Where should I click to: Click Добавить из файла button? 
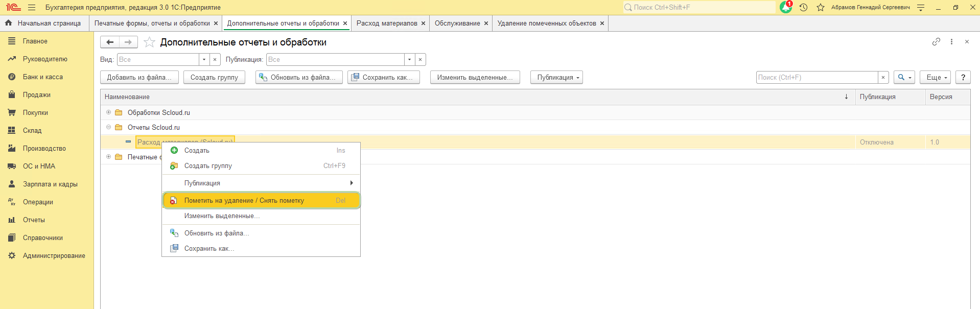(139, 77)
